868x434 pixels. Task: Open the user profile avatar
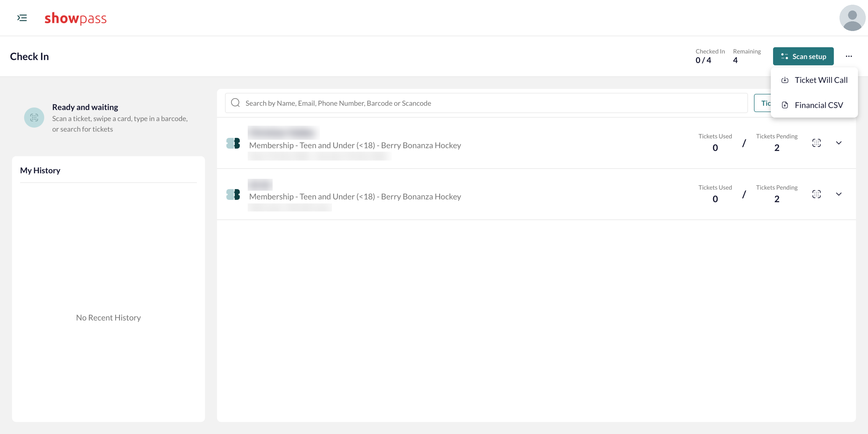coord(852,18)
